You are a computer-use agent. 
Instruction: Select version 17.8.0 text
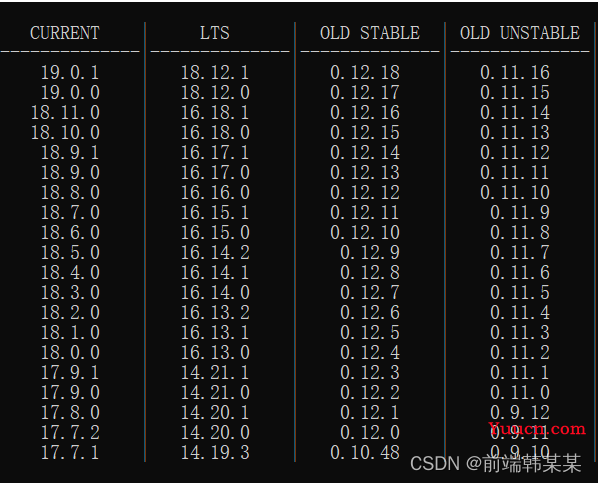[x=70, y=412]
